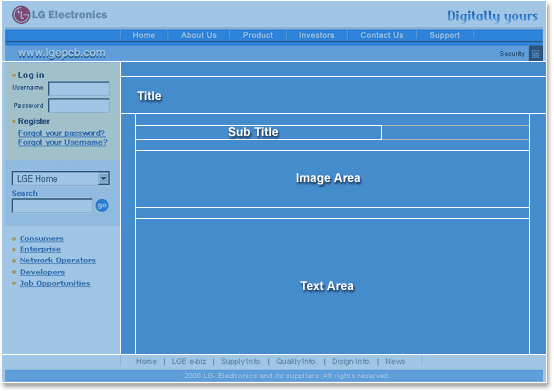Open the LGE Home dropdown arrow
Viewport: 554px width, 391px height.
coord(104,178)
